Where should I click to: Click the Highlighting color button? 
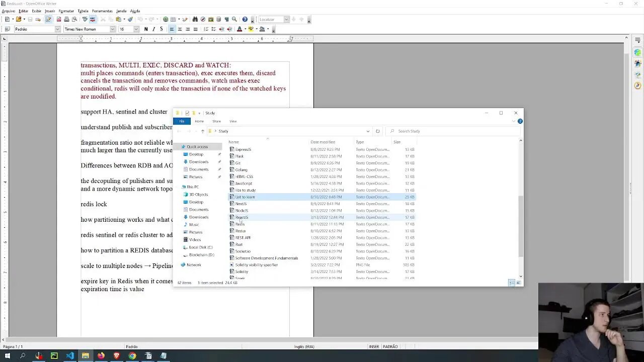coord(251,29)
